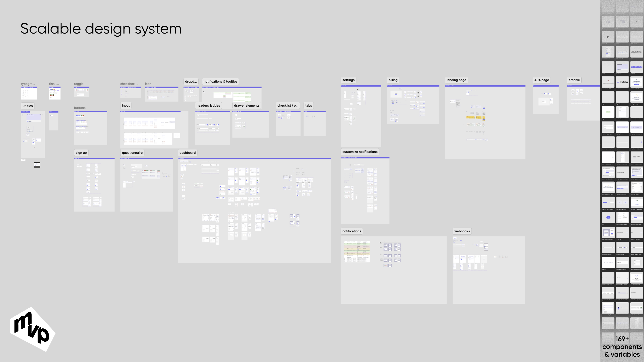Click the toggle component labeled 32
This screenshot has width=644, height=362.
tap(622, 22)
